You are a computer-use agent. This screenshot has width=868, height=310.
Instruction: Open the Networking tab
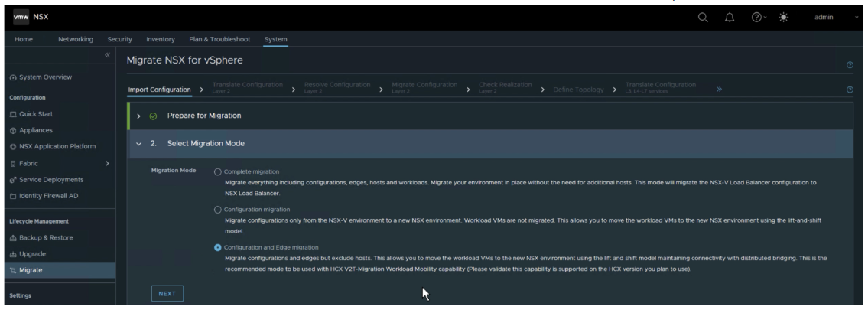76,39
